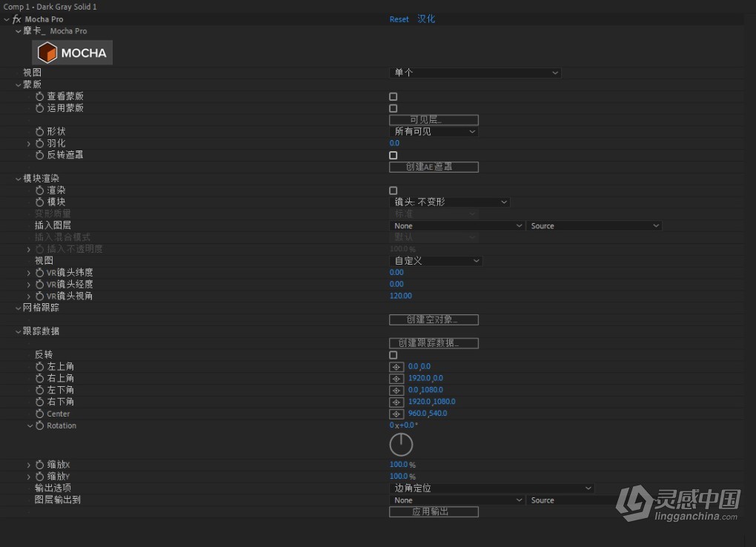The image size is (756, 547).
Task: Open the 输出选项 dropdown showing 边角定位
Action: point(492,488)
